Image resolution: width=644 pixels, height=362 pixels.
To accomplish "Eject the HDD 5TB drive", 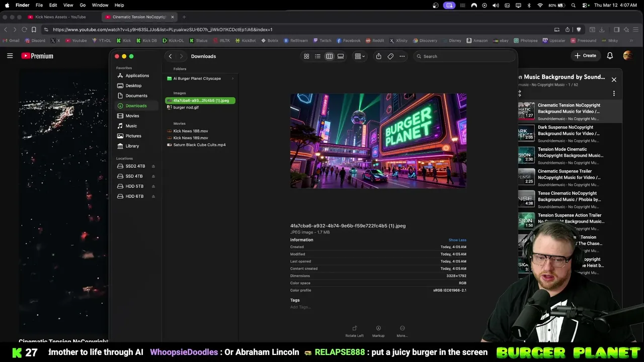I will pos(153,186).
